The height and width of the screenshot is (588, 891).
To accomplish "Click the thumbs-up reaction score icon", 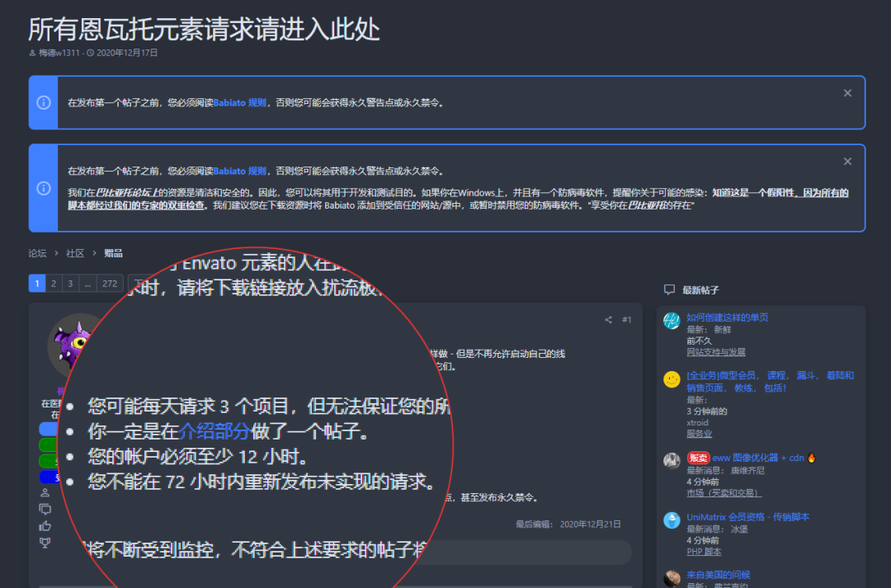I will [45, 526].
